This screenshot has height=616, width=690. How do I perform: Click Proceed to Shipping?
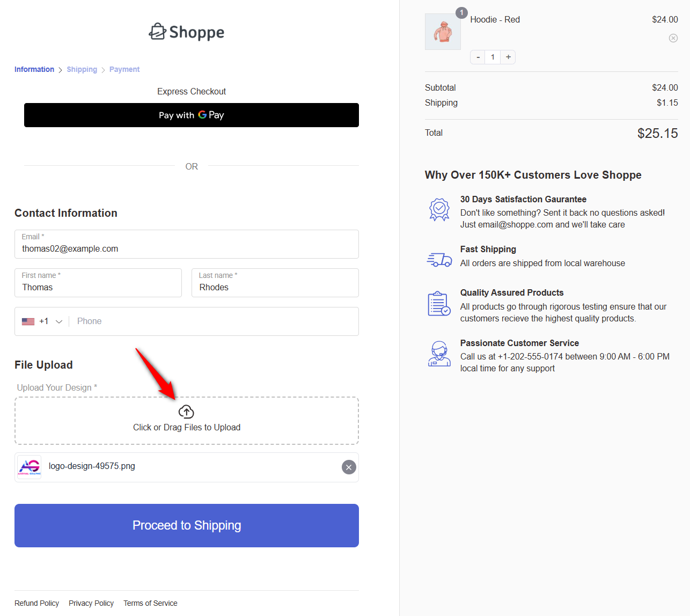(186, 525)
